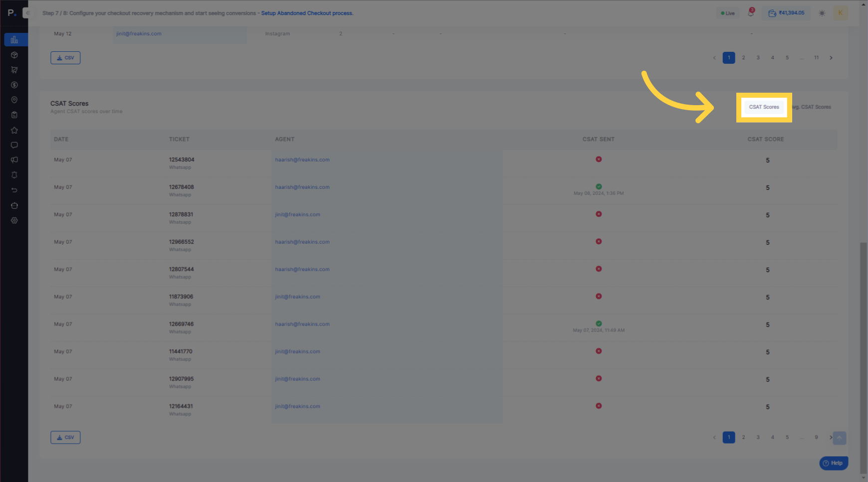Screen dimensions: 868x482
Task: Click the Live status indicator
Action: [x=728, y=13]
